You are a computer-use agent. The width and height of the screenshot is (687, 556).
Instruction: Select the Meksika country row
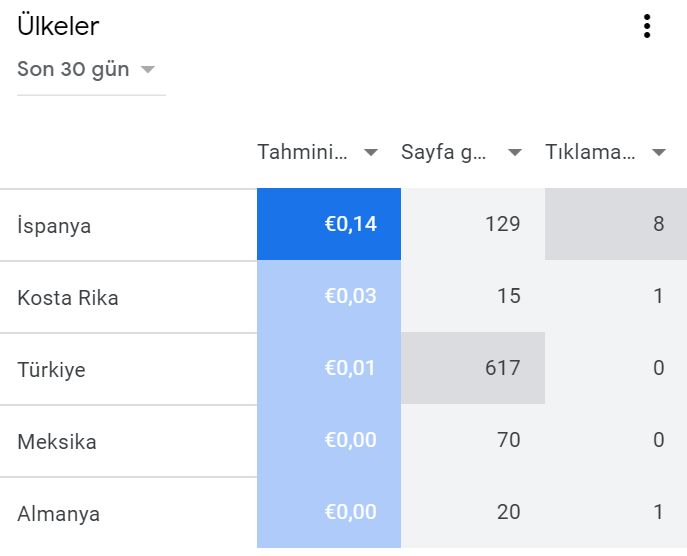344,440
